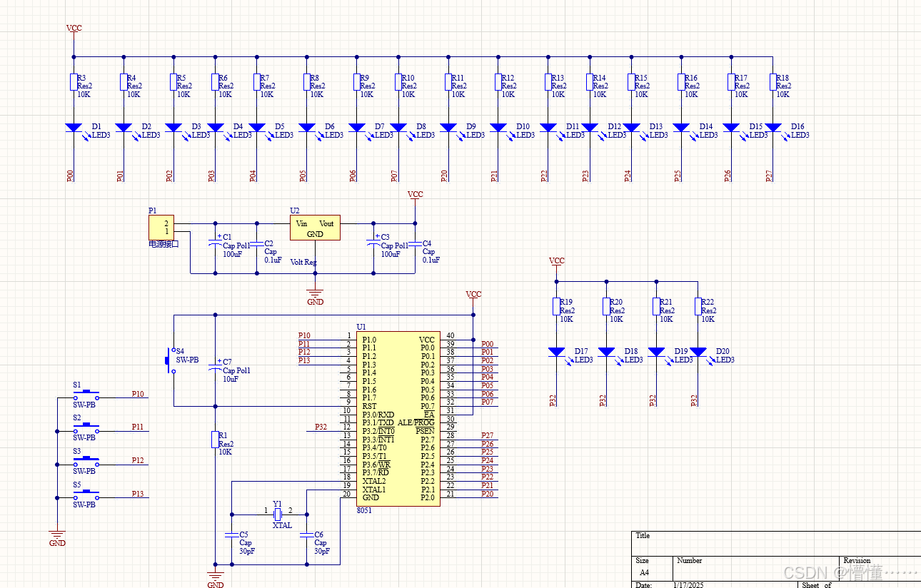Select the U2 voltage regulator block
The height and width of the screenshot is (588, 921).
pyautogui.click(x=315, y=228)
